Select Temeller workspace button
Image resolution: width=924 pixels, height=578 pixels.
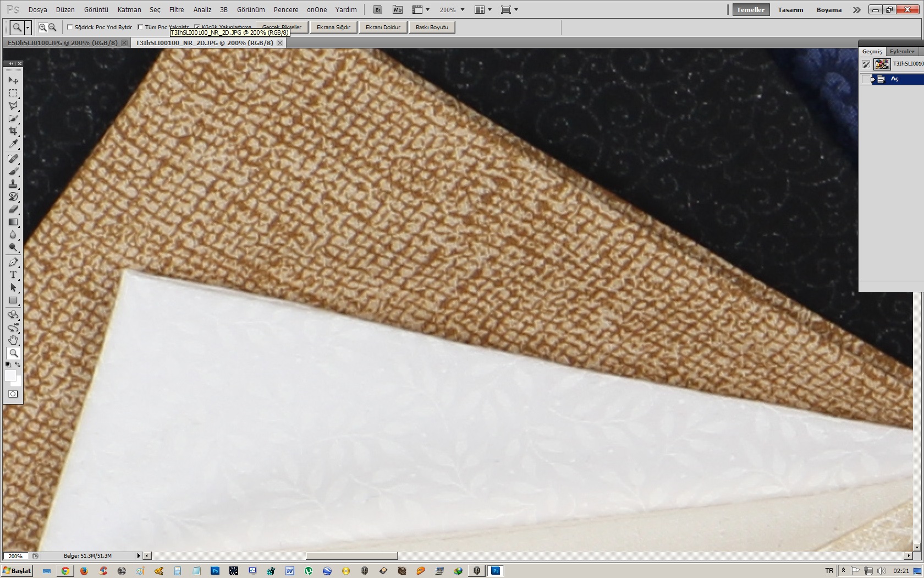point(751,10)
